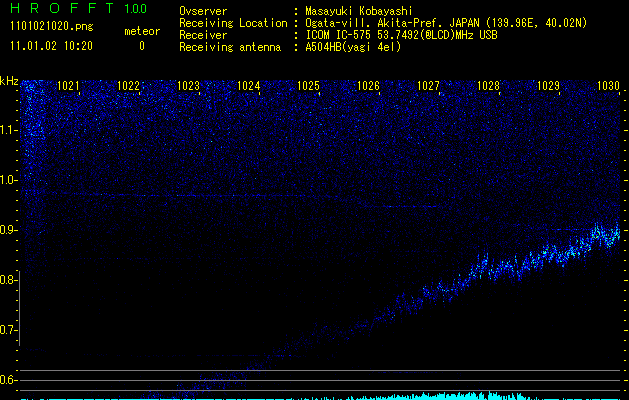Select the filename 1101021020.png
The width and height of the screenshot is (629, 400).
[52, 27]
